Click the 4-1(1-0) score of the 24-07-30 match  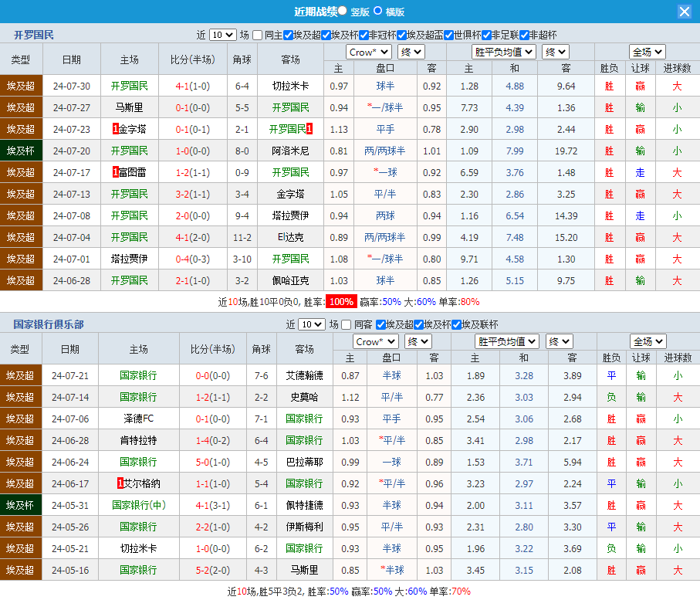point(192,86)
